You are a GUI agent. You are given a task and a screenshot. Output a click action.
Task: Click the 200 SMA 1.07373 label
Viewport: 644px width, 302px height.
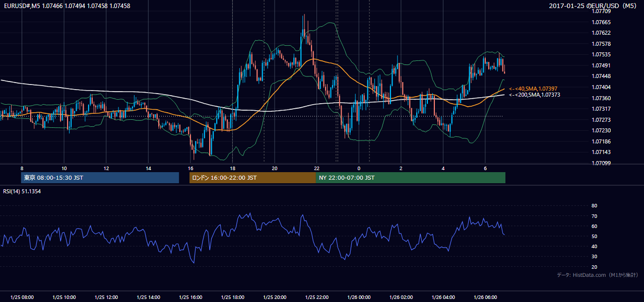pos(534,95)
